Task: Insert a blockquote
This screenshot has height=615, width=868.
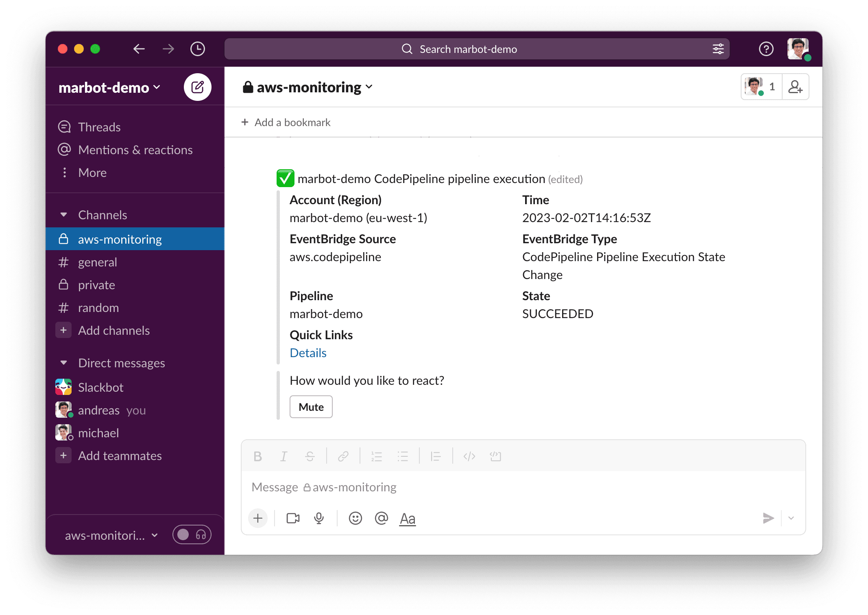Action: (x=436, y=456)
